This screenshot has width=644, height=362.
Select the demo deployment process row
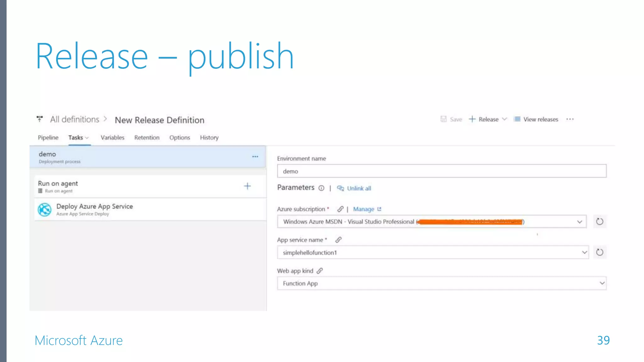coord(147,157)
